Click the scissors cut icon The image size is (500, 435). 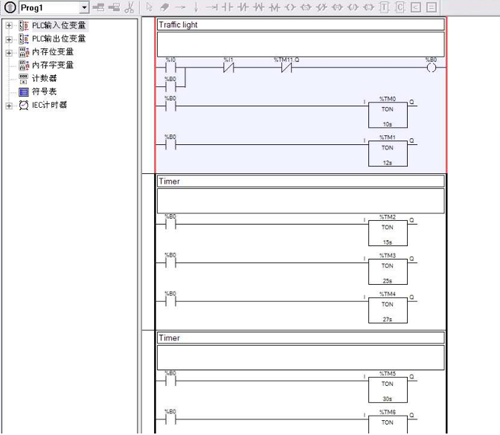129,7
